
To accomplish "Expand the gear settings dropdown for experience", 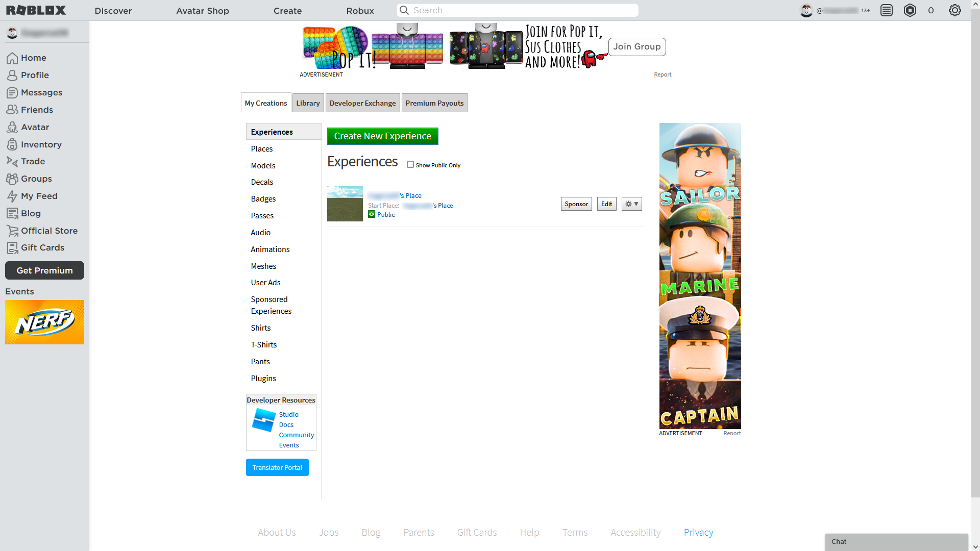I will [631, 204].
